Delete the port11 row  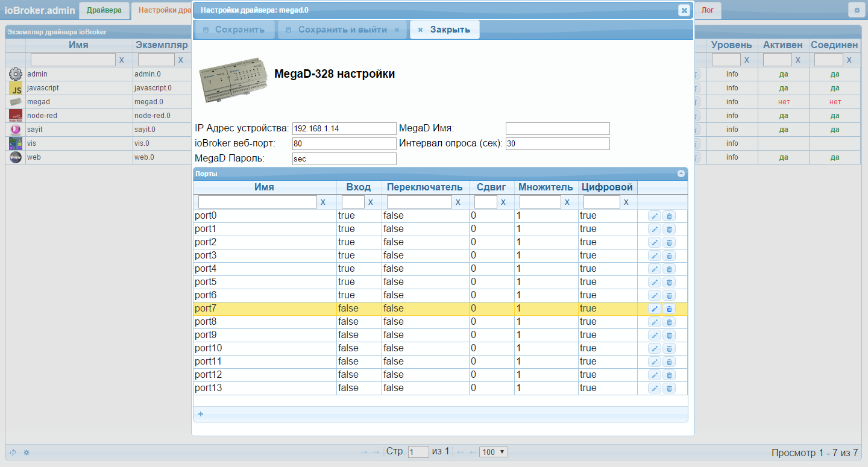tap(669, 362)
